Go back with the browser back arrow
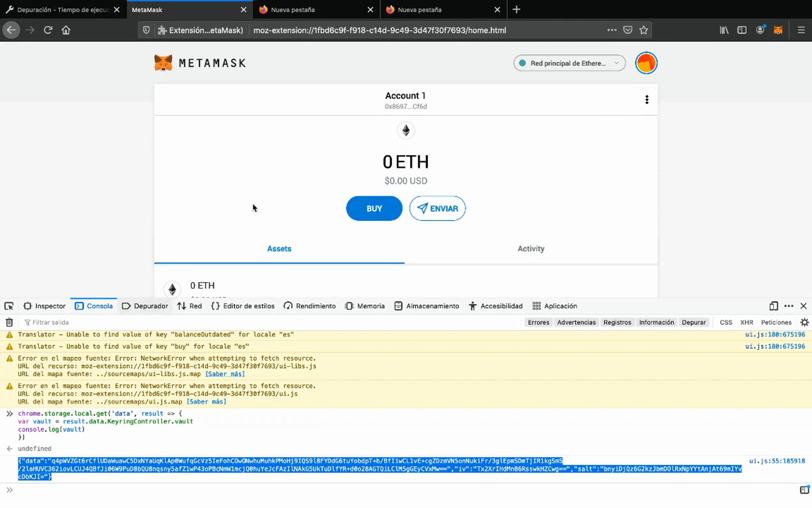The image size is (812, 508). [11, 30]
